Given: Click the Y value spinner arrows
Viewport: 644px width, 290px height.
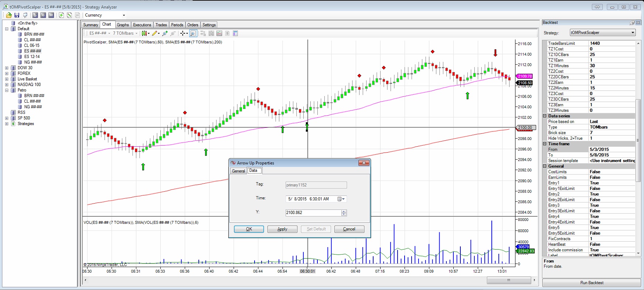Looking at the screenshot, I should click(x=344, y=213).
